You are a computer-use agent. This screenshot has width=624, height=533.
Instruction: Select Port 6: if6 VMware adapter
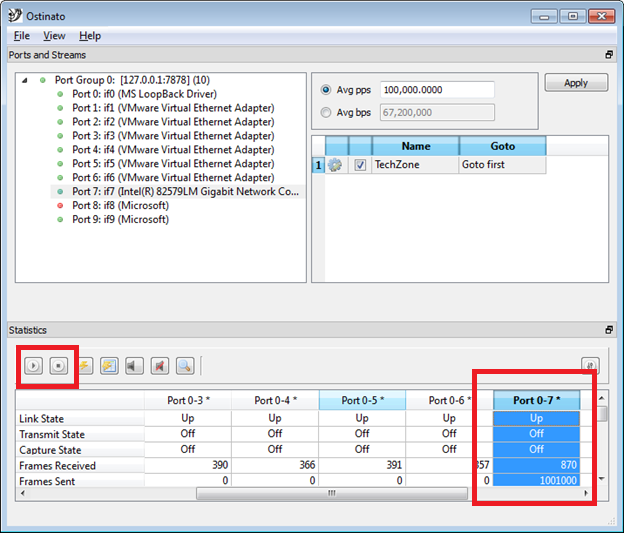pos(173,178)
